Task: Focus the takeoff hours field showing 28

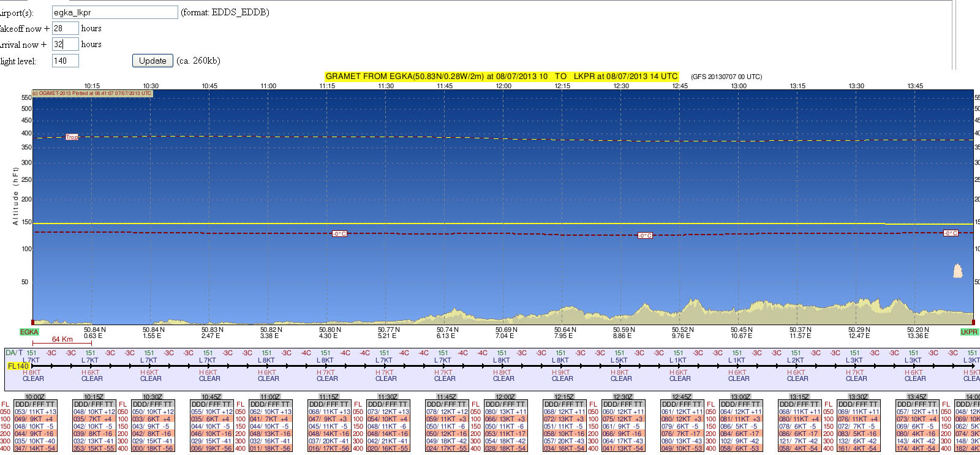Action: (65, 28)
